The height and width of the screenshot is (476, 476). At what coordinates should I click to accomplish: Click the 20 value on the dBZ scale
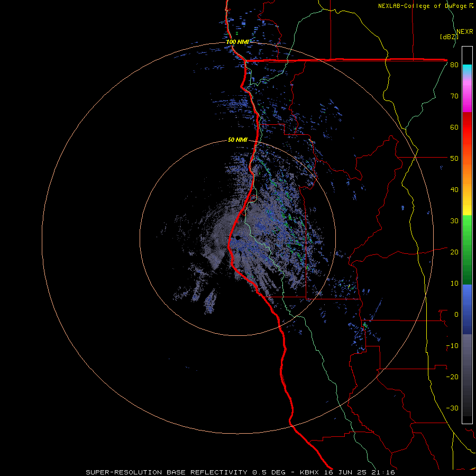[454, 252]
